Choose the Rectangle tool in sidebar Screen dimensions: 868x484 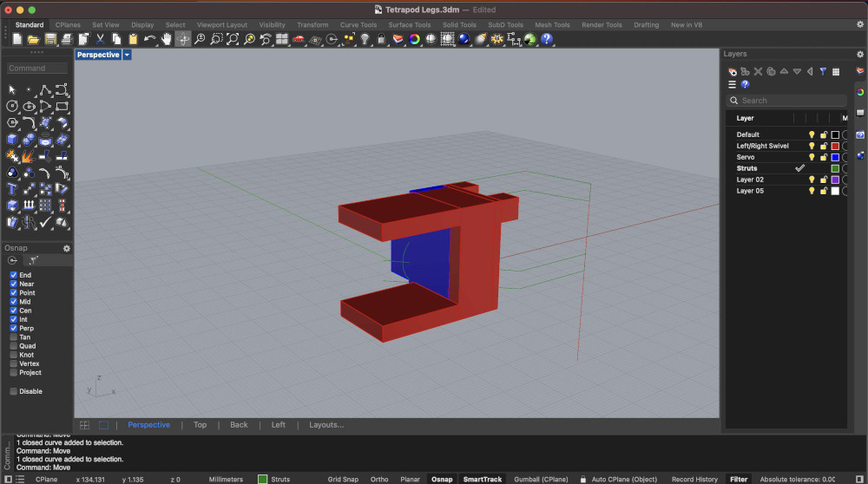(x=62, y=106)
